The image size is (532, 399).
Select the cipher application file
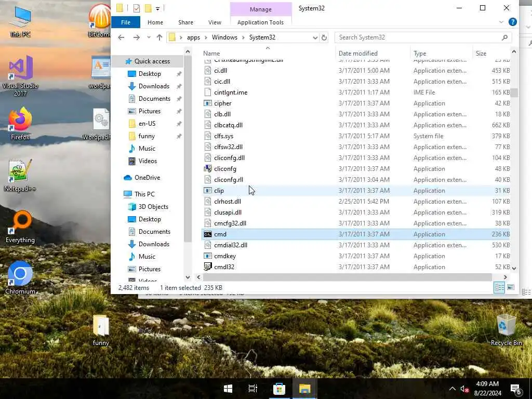[355, 103]
